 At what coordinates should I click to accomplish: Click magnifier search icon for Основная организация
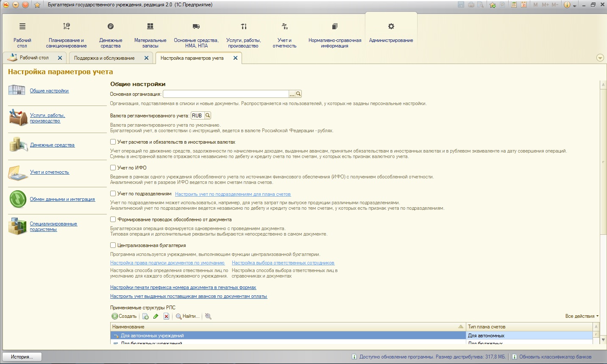pos(298,94)
